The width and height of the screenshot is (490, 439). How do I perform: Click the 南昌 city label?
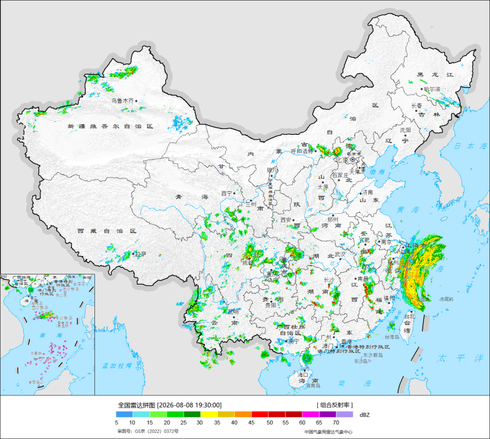click(x=363, y=279)
